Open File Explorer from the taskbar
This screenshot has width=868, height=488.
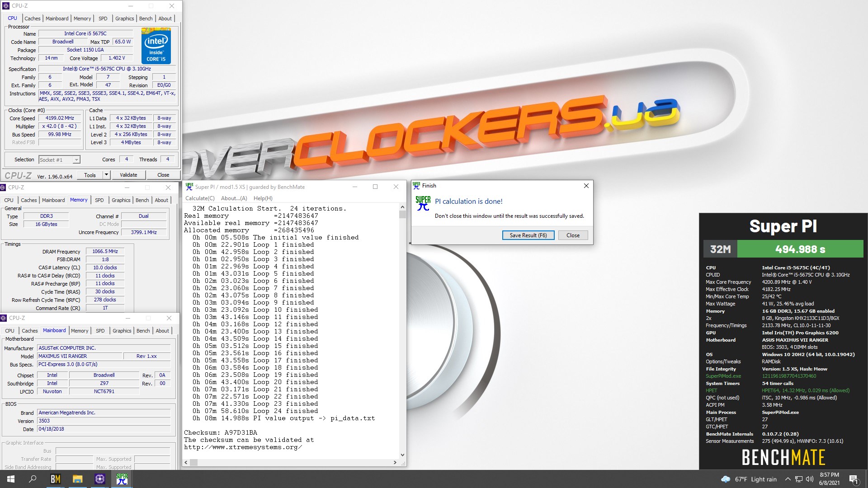click(77, 479)
